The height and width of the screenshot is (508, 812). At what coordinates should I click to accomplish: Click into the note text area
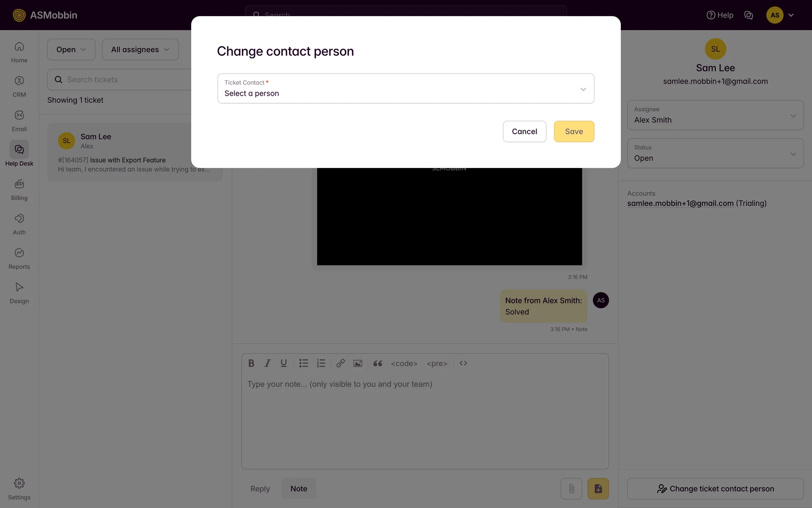point(425,419)
